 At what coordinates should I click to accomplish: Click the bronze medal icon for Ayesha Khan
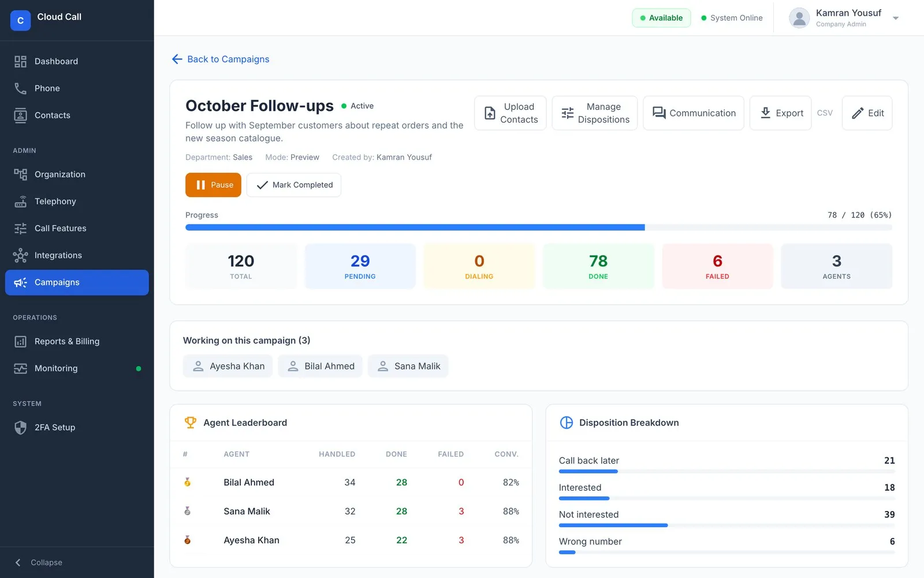click(x=187, y=540)
